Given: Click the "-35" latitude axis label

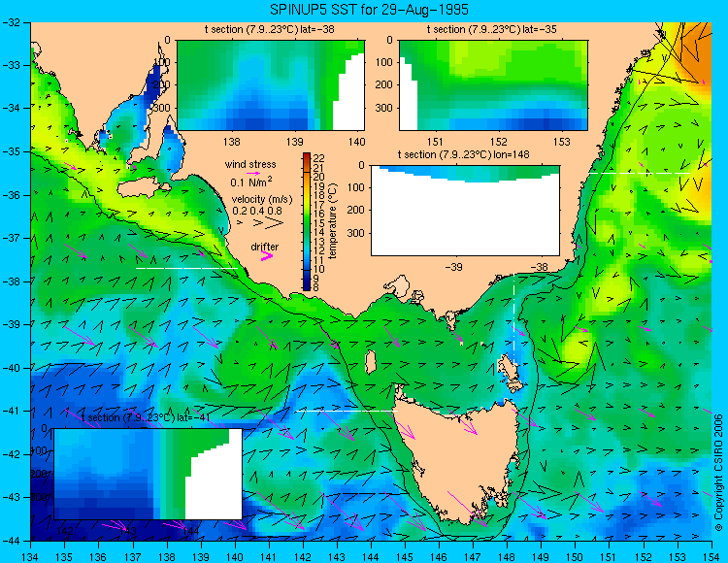Looking at the screenshot, I should click(11, 151).
